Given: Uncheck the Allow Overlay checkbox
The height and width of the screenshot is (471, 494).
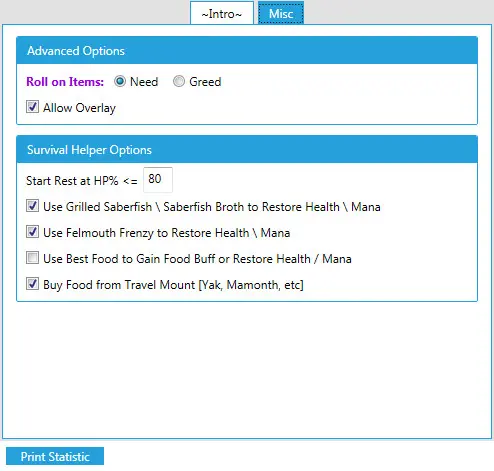Looking at the screenshot, I should pos(32,107).
